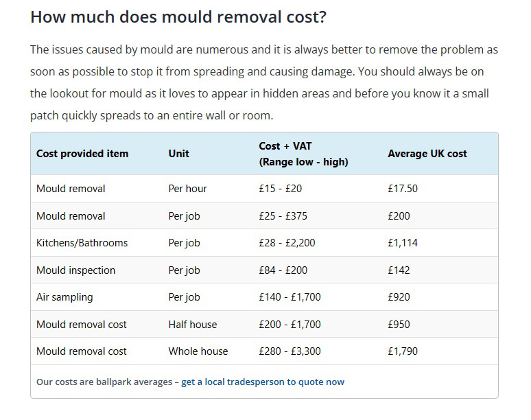Click the intro paragraph about mould issues
The image size is (531, 420).
[264, 82]
